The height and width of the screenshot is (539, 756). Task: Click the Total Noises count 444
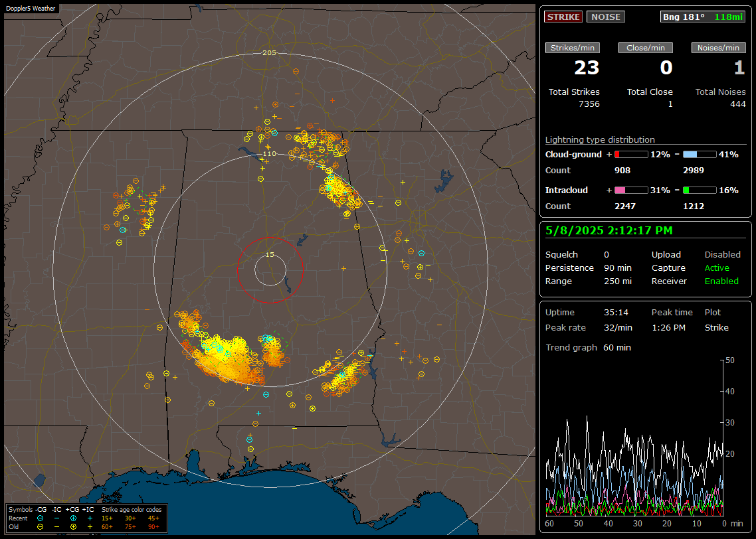coord(737,104)
